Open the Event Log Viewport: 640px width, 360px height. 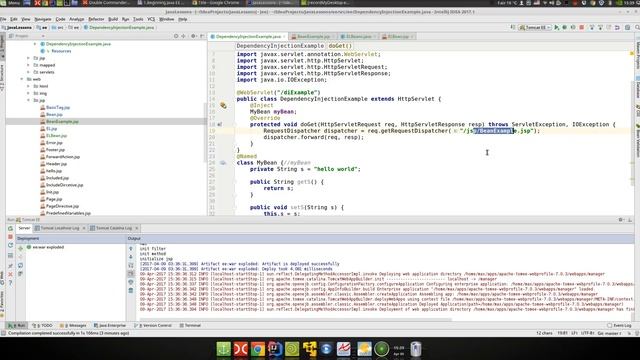coord(619,325)
